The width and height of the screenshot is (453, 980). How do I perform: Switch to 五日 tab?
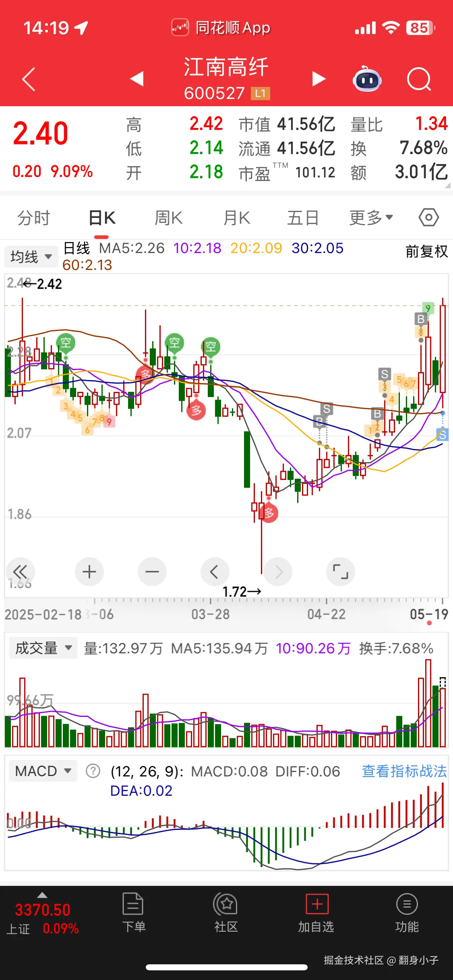(303, 218)
